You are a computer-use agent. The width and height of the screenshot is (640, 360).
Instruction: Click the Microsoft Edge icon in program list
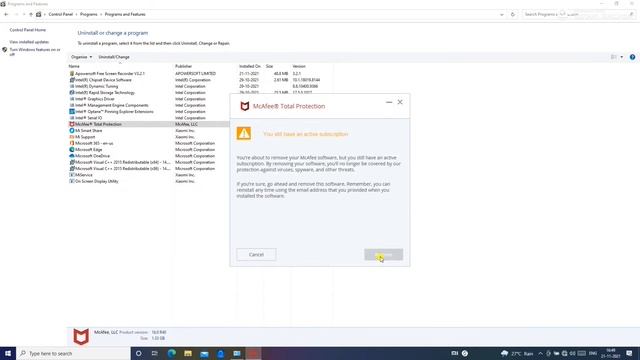(72, 149)
